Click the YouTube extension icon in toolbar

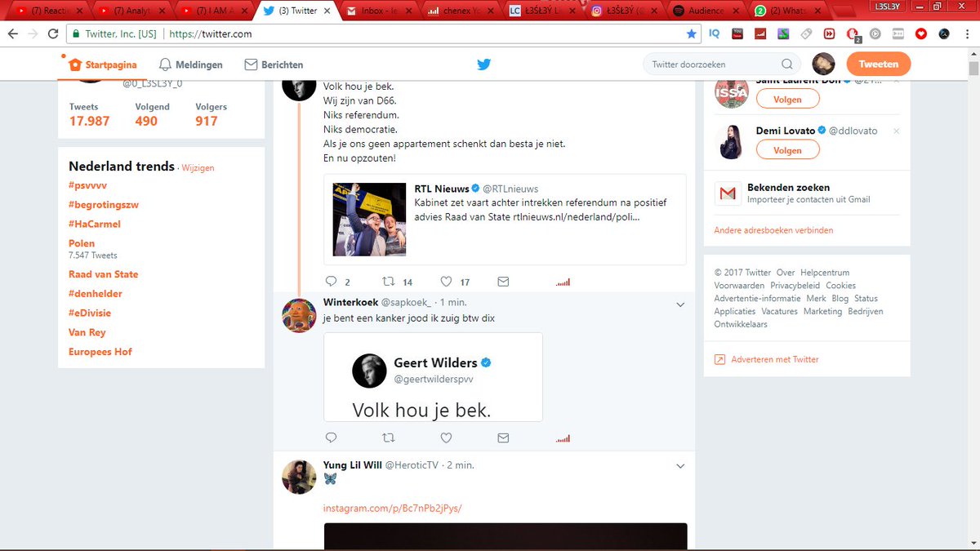[737, 34]
